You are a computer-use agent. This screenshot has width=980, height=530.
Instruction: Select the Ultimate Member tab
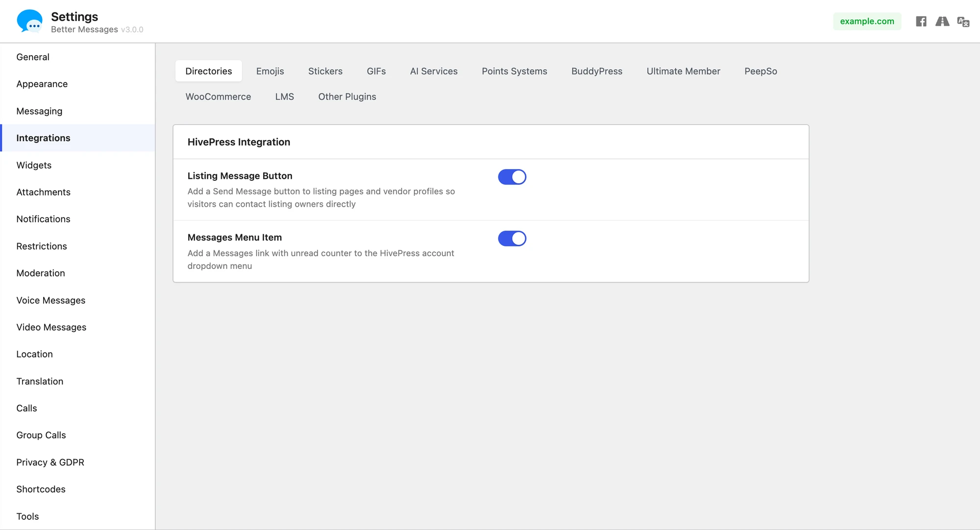[684, 71]
